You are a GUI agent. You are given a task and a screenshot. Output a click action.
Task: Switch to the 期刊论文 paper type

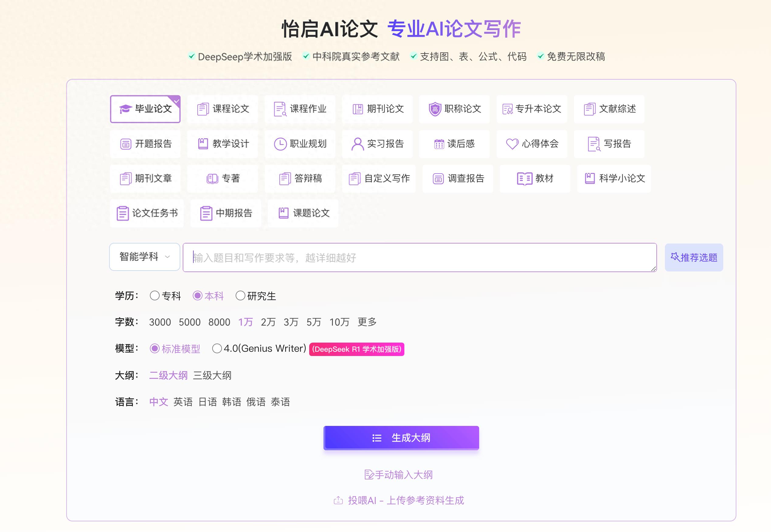[x=378, y=109]
